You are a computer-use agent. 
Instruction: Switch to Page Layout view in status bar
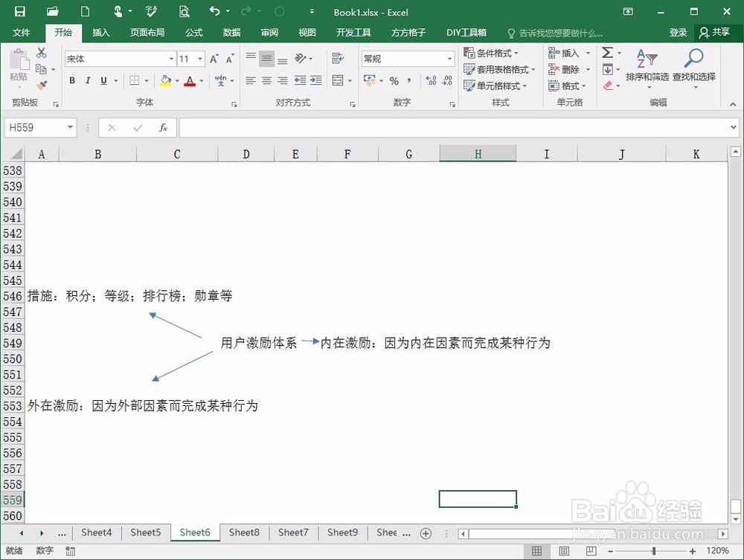[x=564, y=550]
